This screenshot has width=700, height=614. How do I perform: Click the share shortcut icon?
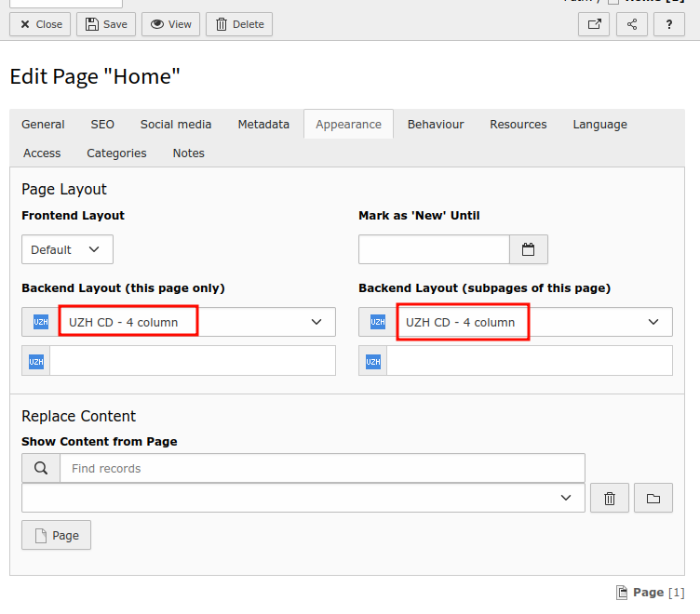pos(632,24)
